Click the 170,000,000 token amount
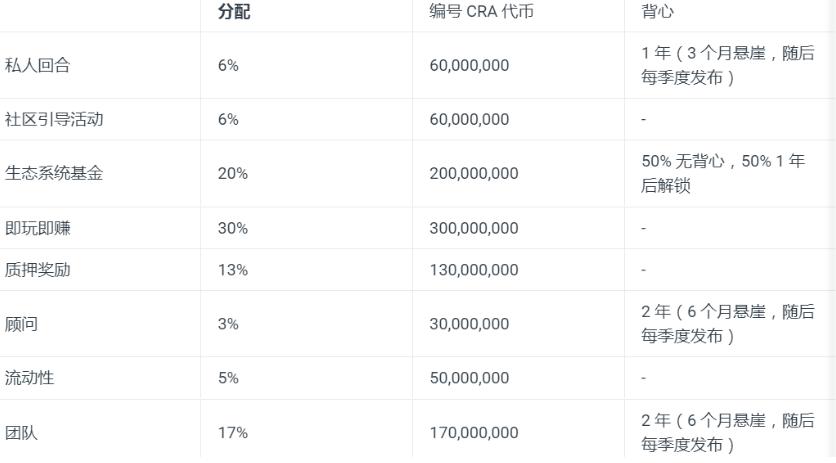836x463 pixels. (474, 433)
